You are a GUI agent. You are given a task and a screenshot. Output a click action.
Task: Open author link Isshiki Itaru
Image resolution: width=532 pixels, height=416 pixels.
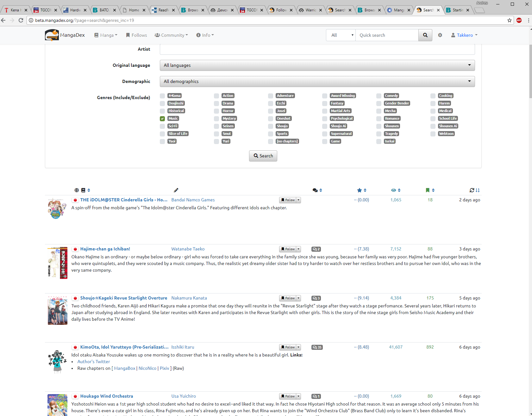click(183, 347)
